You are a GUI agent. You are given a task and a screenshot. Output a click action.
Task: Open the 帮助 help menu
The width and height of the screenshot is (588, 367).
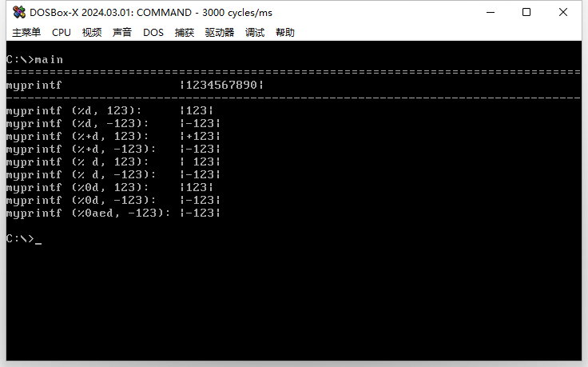285,33
